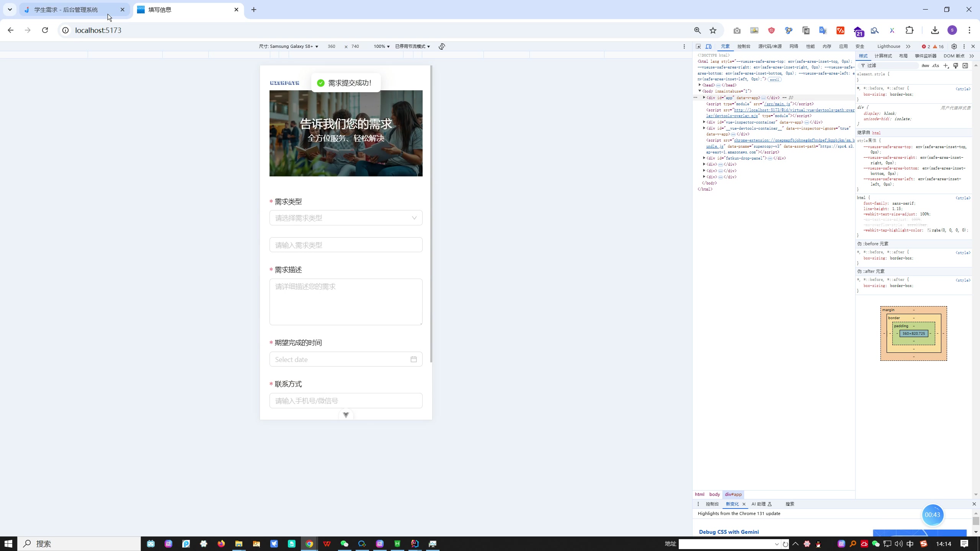Show more styles sidebar tabs chevron

click(x=972, y=56)
